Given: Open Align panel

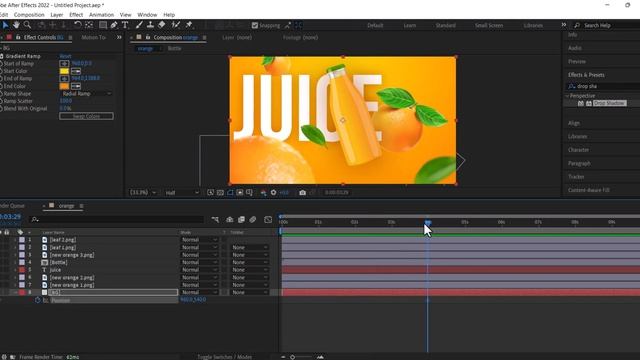Looking at the screenshot, I should click(574, 123).
